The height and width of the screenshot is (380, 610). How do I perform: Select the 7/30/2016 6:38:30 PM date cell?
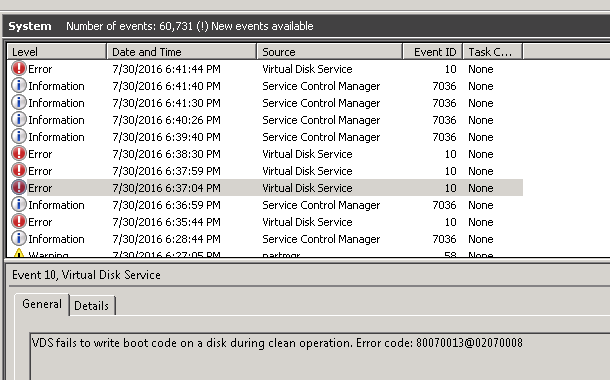(x=166, y=154)
